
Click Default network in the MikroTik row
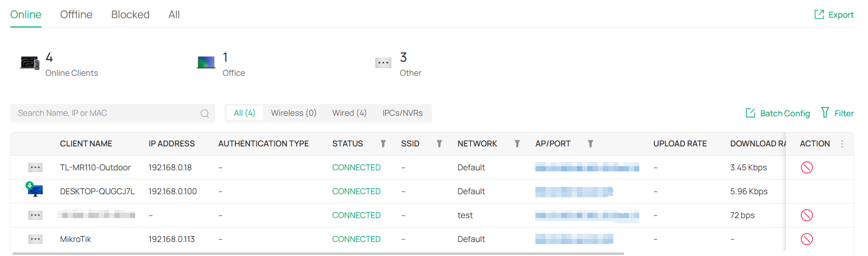click(471, 239)
